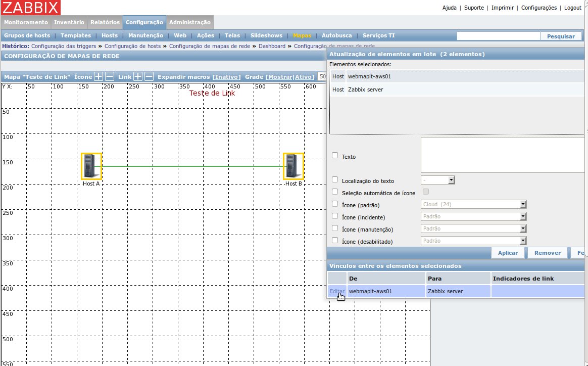
Task: Click the Indicadores de link column header
Action: pyautogui.click(x=538, y=278)
